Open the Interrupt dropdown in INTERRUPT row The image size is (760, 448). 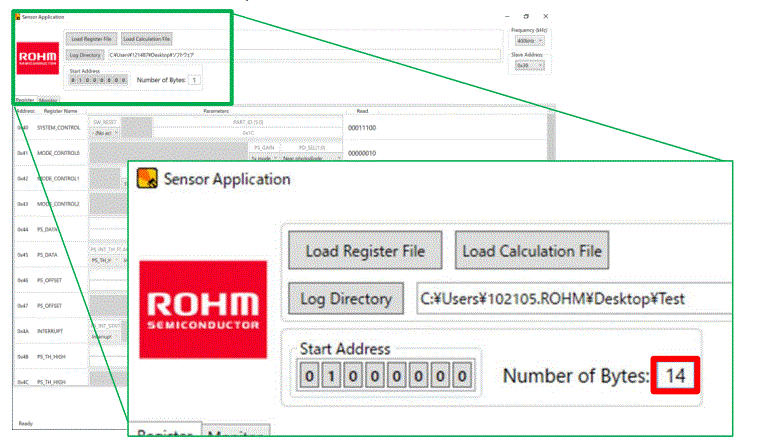(104, 336)
